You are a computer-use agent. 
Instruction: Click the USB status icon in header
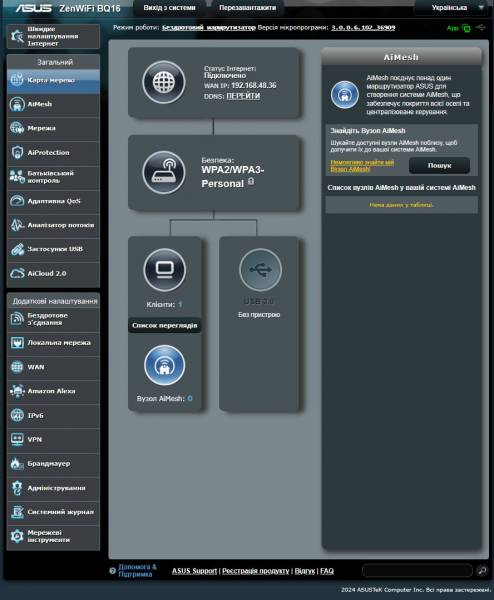pyautogui.click(x=481, y=28)
